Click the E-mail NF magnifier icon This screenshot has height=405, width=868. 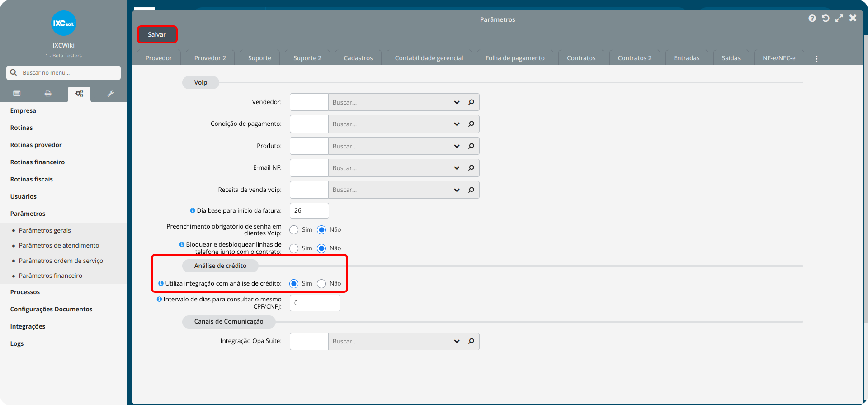(x=471, y=168)
